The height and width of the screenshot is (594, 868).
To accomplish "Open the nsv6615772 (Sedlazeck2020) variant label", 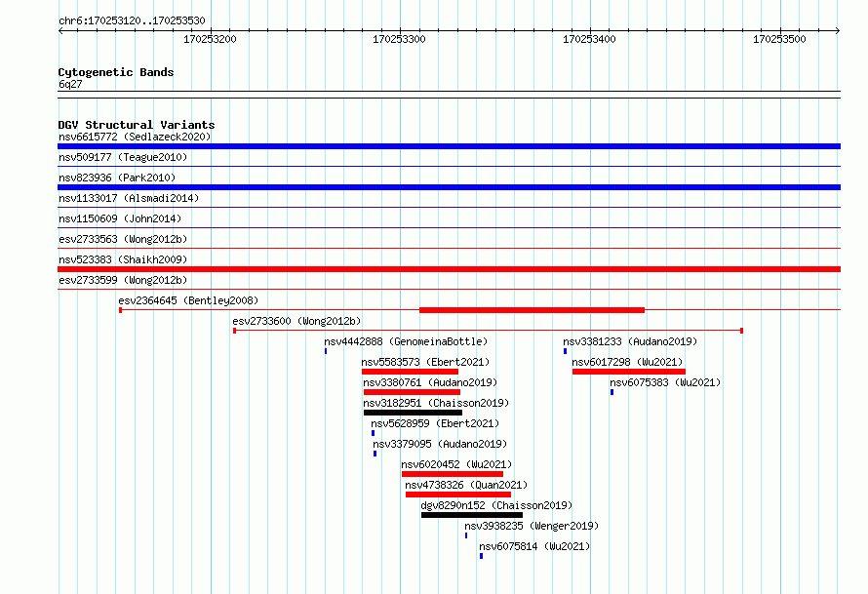I will [x=135, y=137].
